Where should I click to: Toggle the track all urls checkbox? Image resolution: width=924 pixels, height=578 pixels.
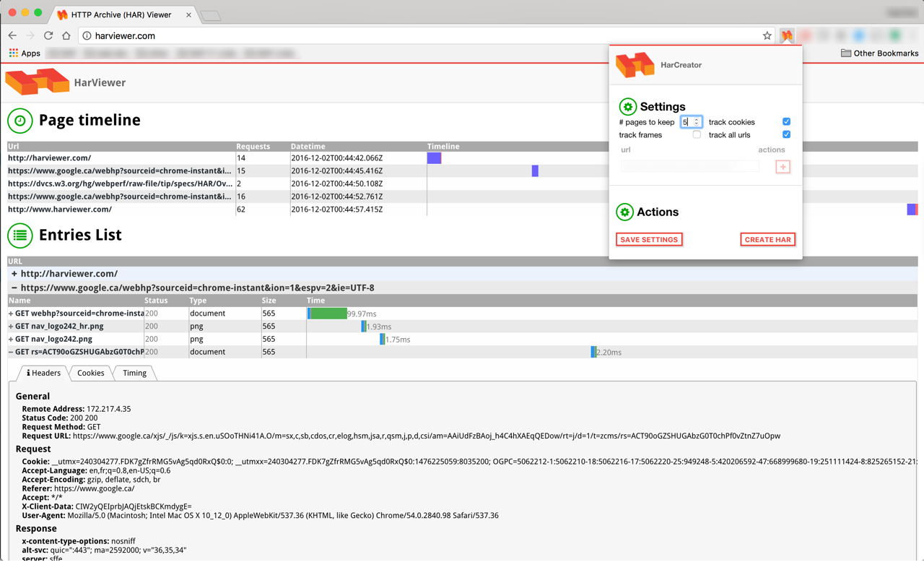coord(786,134)
